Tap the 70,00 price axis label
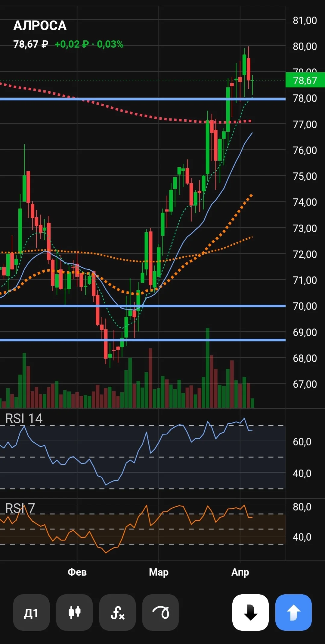325x644 pixels. point(305,306)
